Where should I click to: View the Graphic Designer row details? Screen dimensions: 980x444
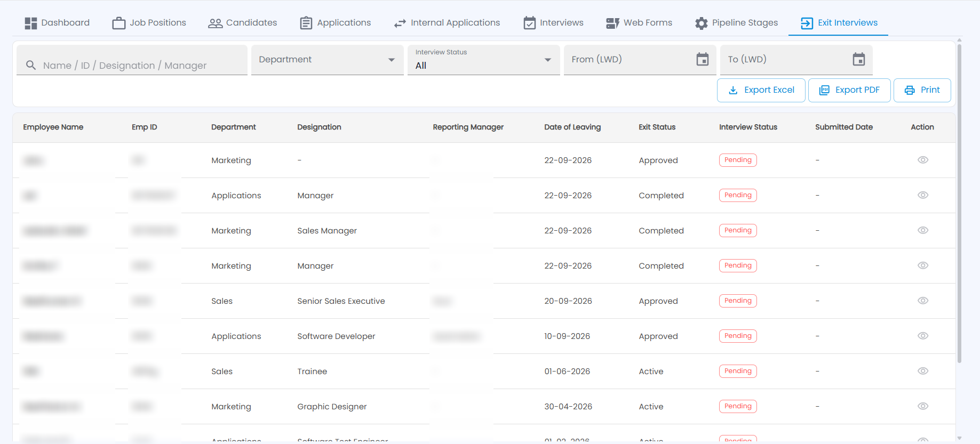923,406
